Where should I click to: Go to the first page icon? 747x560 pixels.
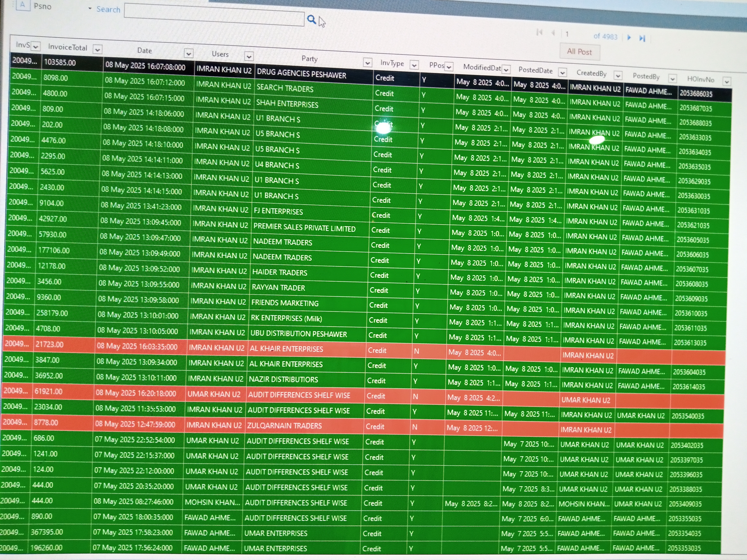pyautogui.click(x=539, y=32)
